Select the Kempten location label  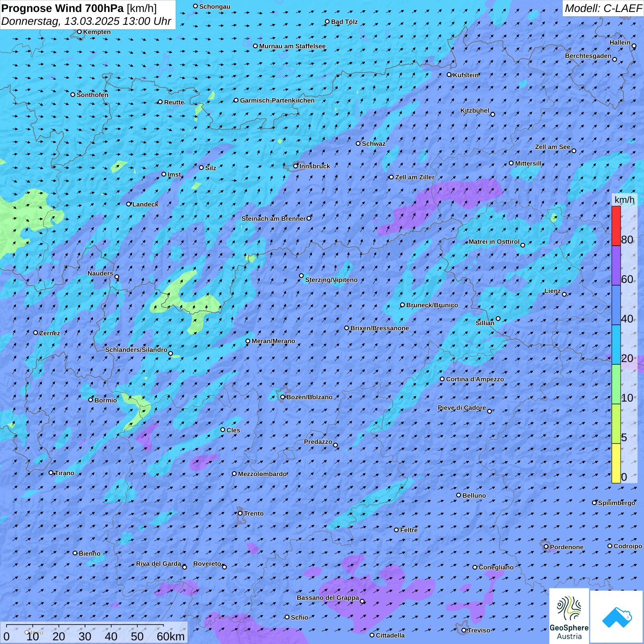click(x=97, y=32)
